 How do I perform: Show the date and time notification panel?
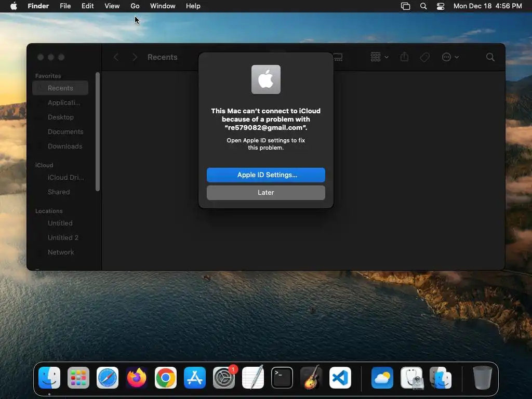point(487,6)
